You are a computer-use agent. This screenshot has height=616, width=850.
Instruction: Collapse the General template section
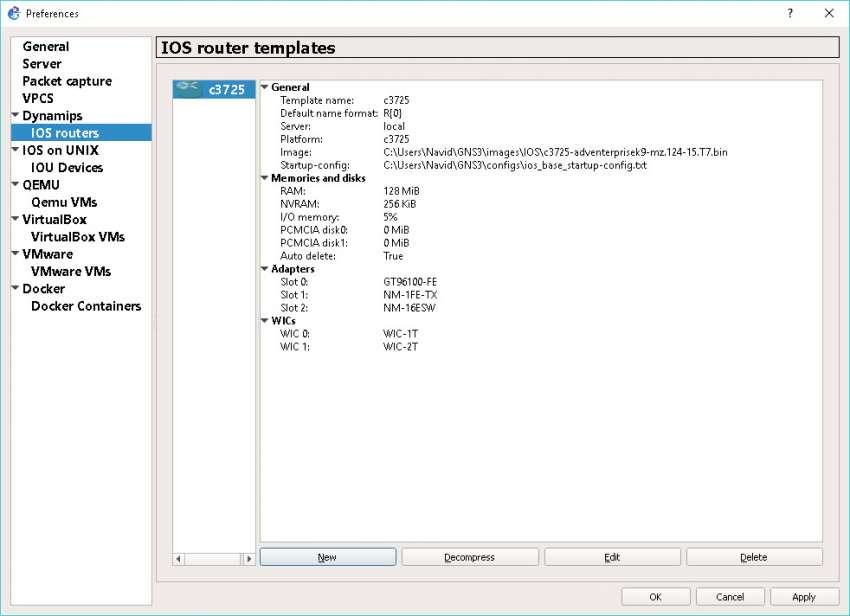pos(264,87)
